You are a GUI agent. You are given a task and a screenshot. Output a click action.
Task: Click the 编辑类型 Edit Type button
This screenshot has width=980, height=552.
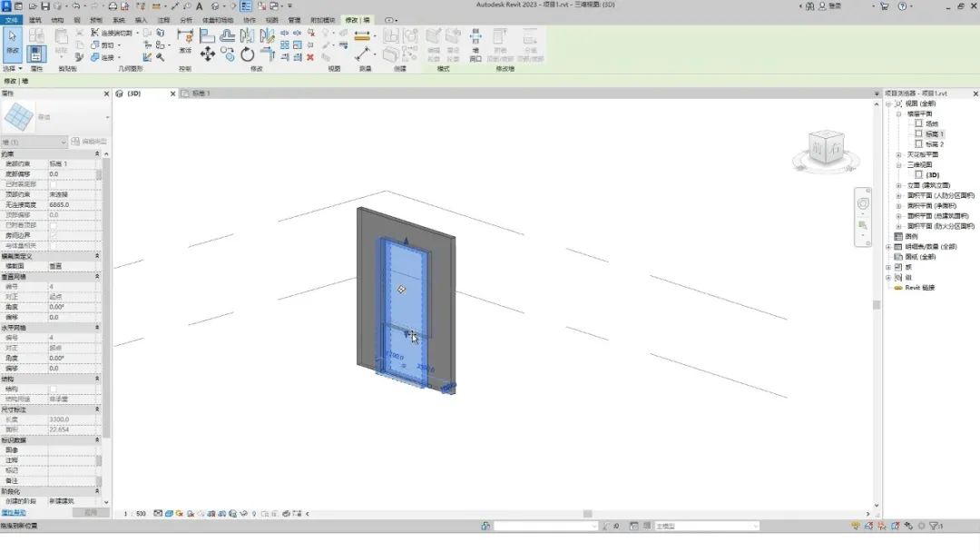[x=89, y=142]
